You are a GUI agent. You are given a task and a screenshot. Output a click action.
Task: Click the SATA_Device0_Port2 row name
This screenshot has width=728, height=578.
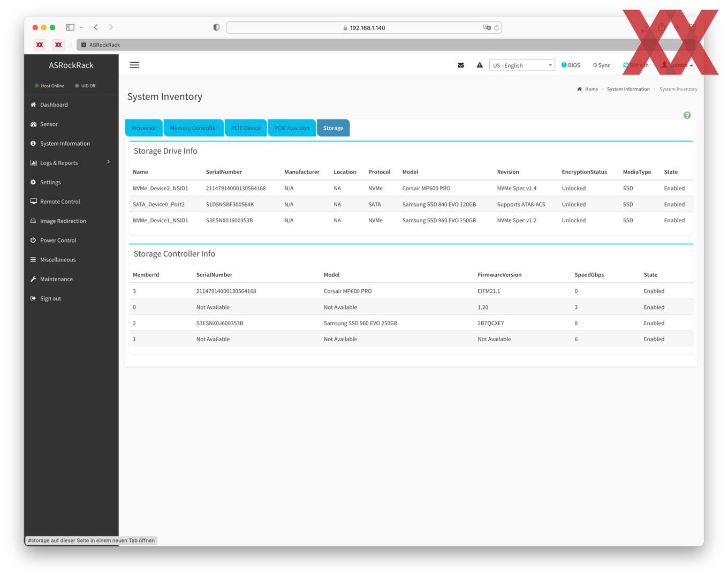click(158, 205)
